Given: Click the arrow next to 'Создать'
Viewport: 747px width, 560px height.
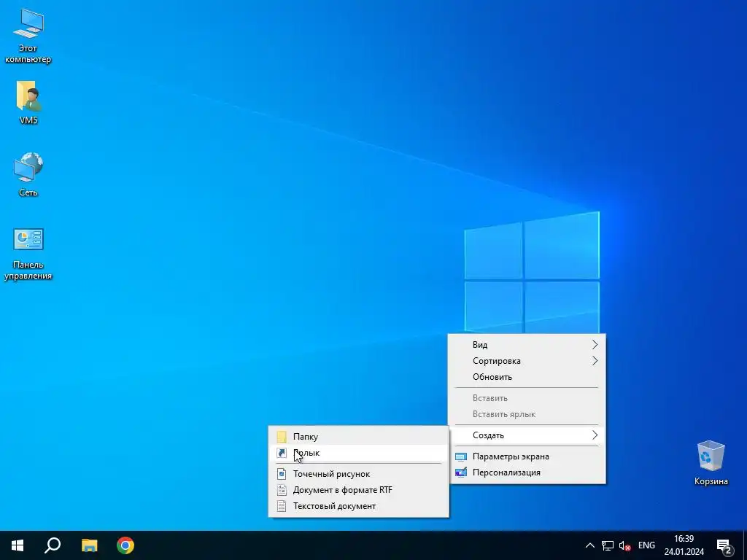Looking at the screenshot, I should 595,435.
